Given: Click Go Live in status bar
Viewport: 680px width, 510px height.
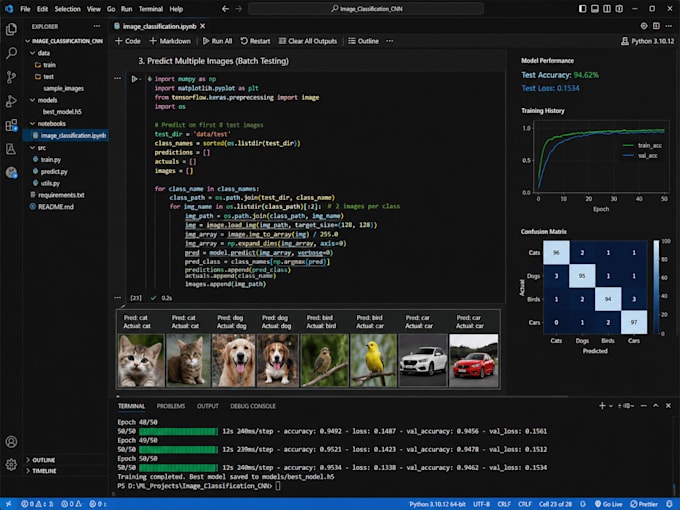Looking at the screenshot, I should 608,504.
